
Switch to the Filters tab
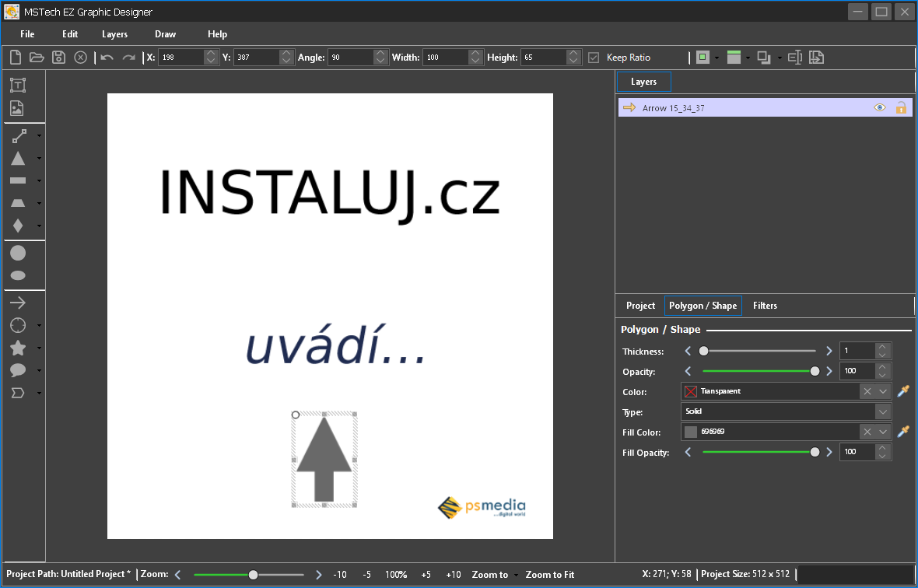coord(765,306)
